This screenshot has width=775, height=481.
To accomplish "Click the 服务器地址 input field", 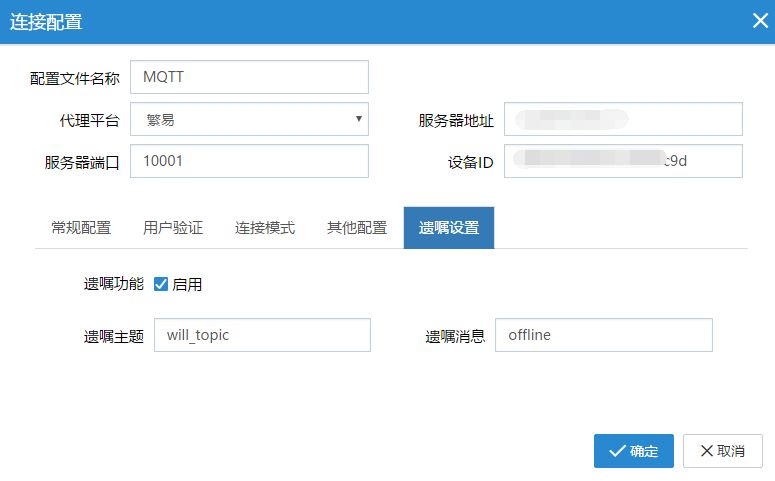I will pos(623,119).
